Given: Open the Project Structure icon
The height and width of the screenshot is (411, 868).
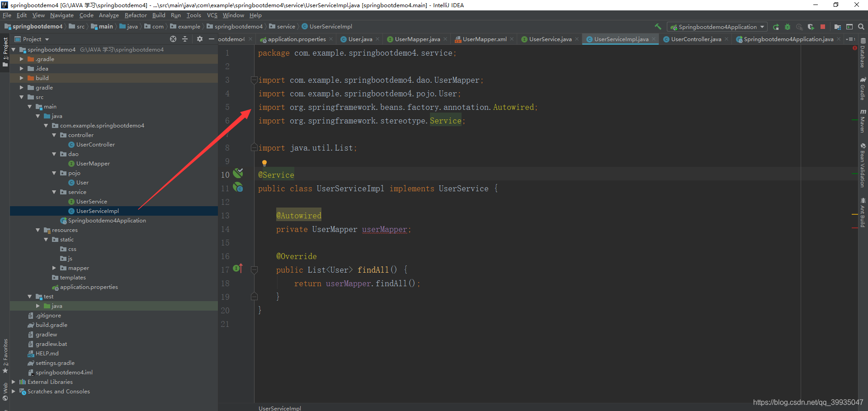Looking at the screenshot, I should click(837, 27).
